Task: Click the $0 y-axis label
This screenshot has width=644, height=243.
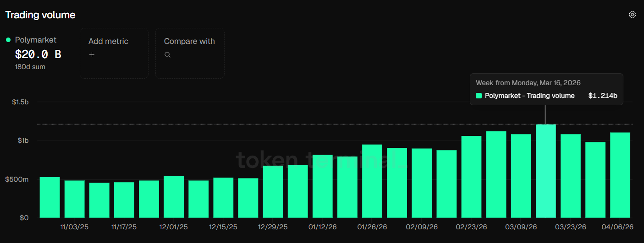Action: (24, 218)
